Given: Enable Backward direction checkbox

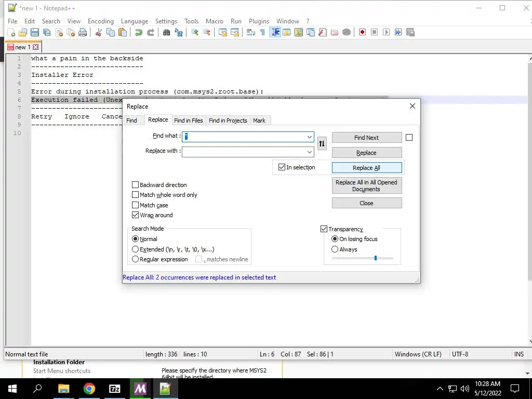Looking at the screenshot, I should [135, 185].
